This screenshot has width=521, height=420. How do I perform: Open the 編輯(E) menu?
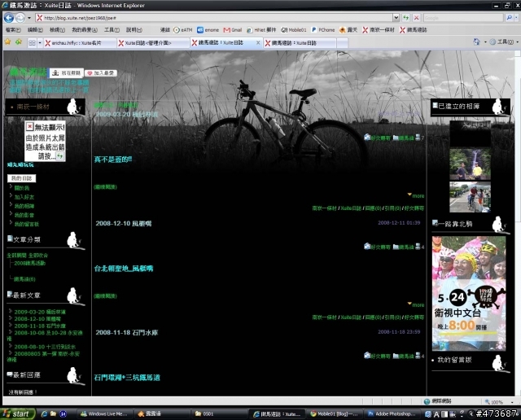(x=35, y=30)
